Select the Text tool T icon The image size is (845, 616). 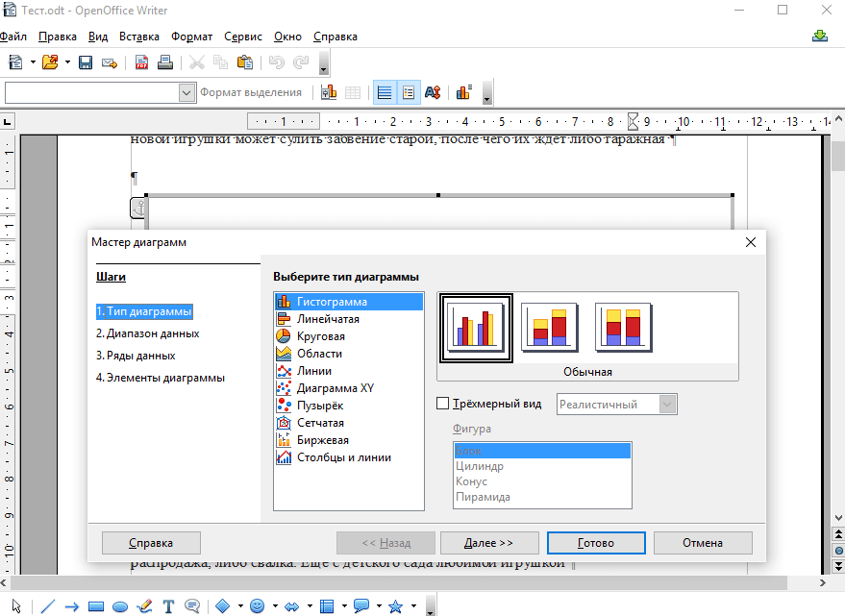point(168,606)
